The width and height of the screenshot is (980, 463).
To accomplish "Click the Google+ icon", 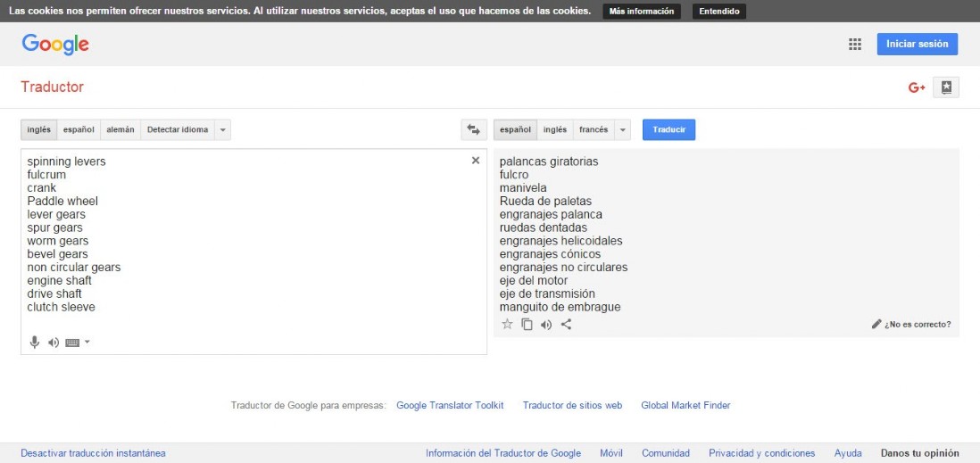I will (917, 87).
